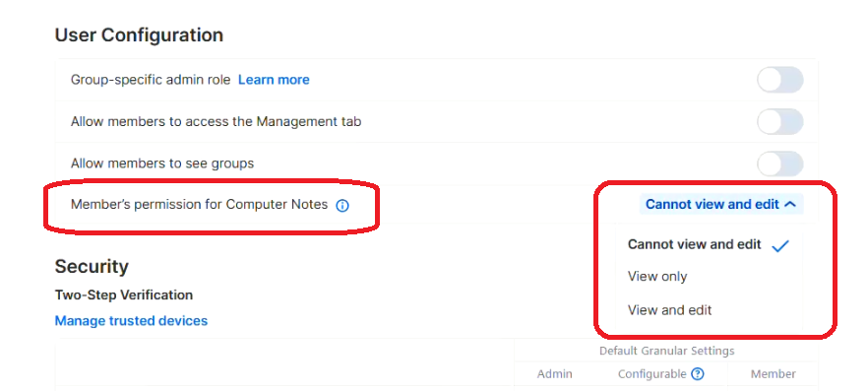Click the Two-Step Verification subheading
The height and width of the screenshot is (391, 868).
124,295
